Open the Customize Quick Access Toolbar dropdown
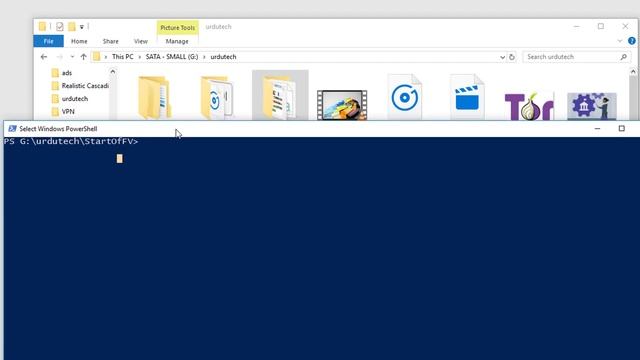 pyautogui.click(x=82, y=27)
